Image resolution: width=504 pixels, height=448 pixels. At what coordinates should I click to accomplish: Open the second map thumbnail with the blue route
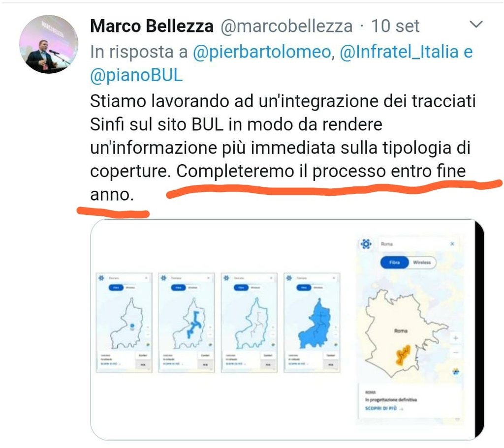186,323
